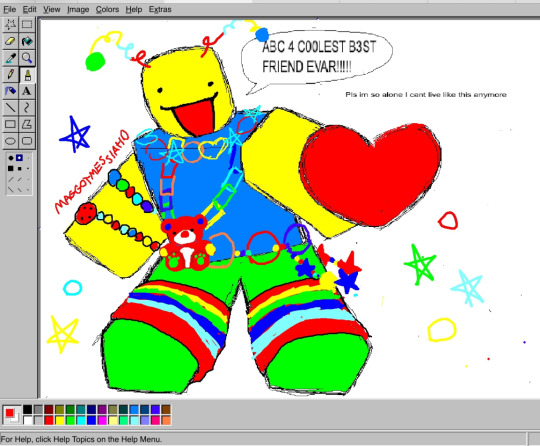Select the Free-Form Select tool
This screenshot has height=446, width=540.
[x=11, y=24]
